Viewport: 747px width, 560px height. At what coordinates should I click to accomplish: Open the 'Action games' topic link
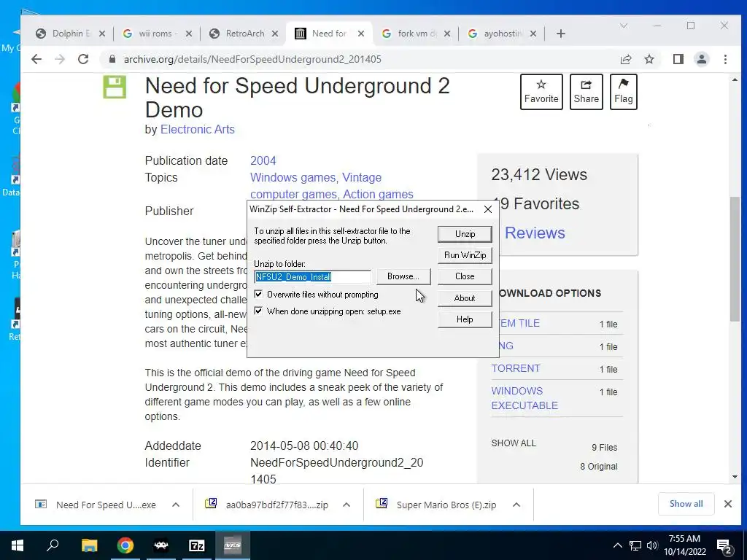click(379, 194)
